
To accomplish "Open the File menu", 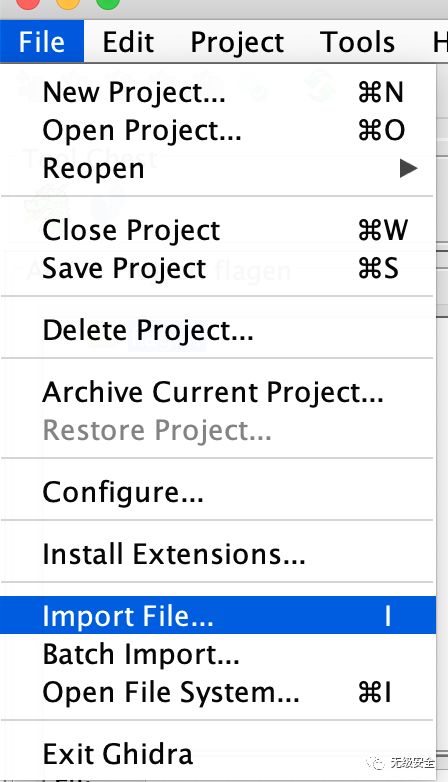I will click(42, 42).
